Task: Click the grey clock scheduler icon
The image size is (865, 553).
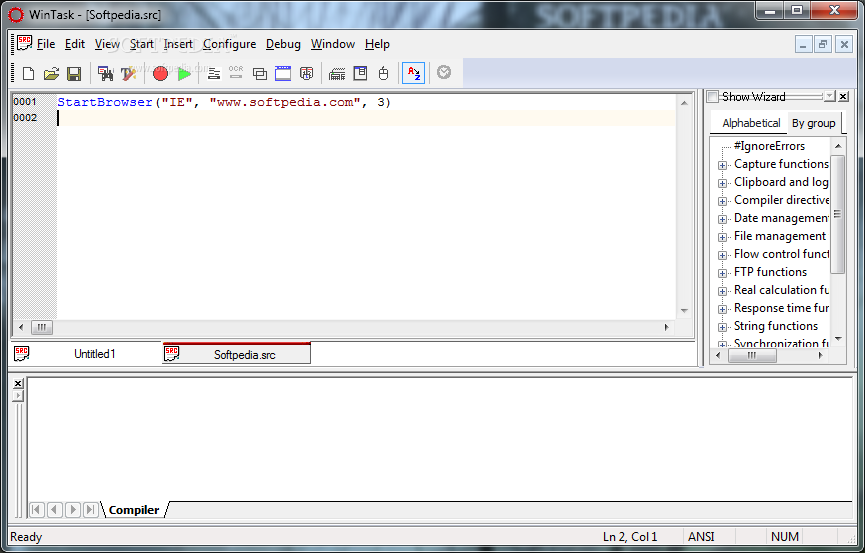Action: pos(444,72)
